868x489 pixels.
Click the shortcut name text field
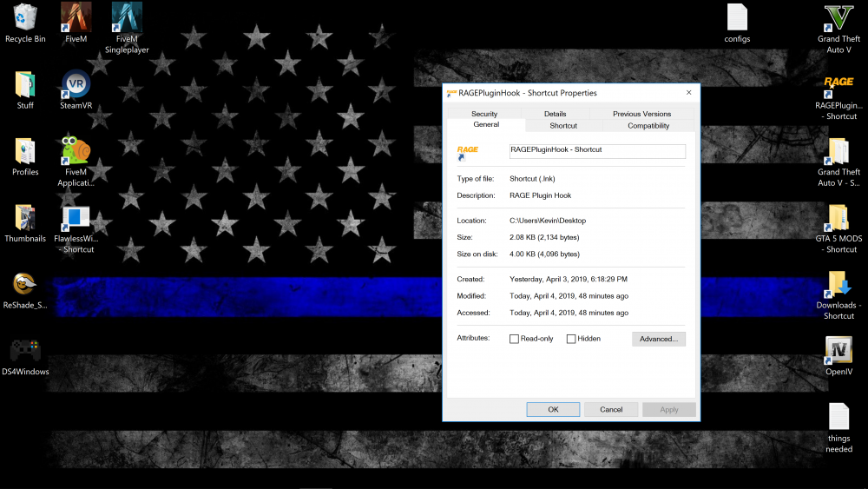(597, 150)
